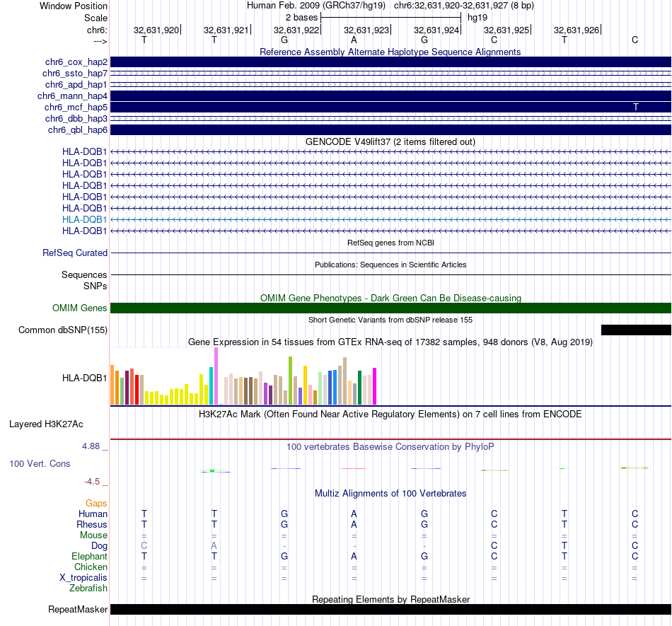Click the 100 Vert. Cons label
This screenshot has height=626, width=672.
point(40,463)
